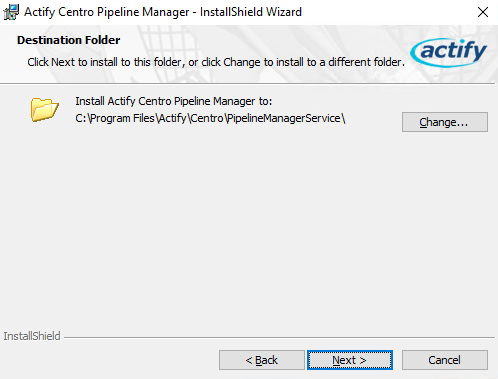Click the Destination Folder heading
Viewport: 498px width, 379px height.
pos(69,40)
